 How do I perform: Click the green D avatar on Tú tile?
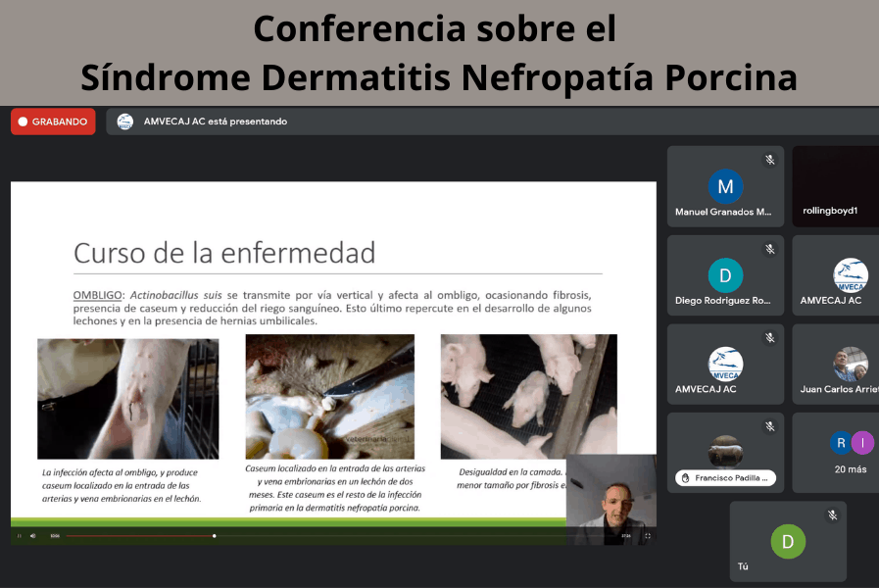point(788,542)
